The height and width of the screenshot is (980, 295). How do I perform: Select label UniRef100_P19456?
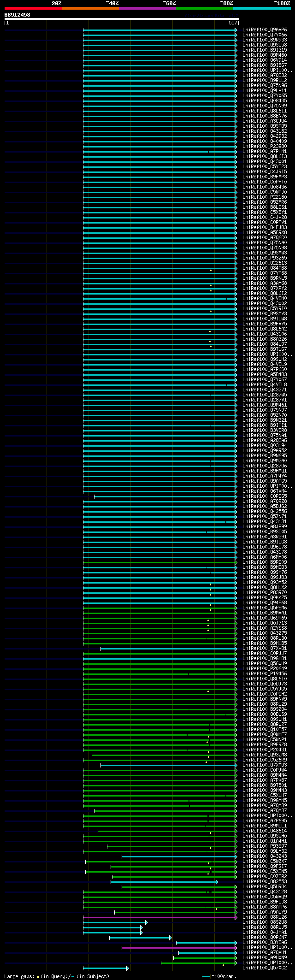[x=265, y=673]
